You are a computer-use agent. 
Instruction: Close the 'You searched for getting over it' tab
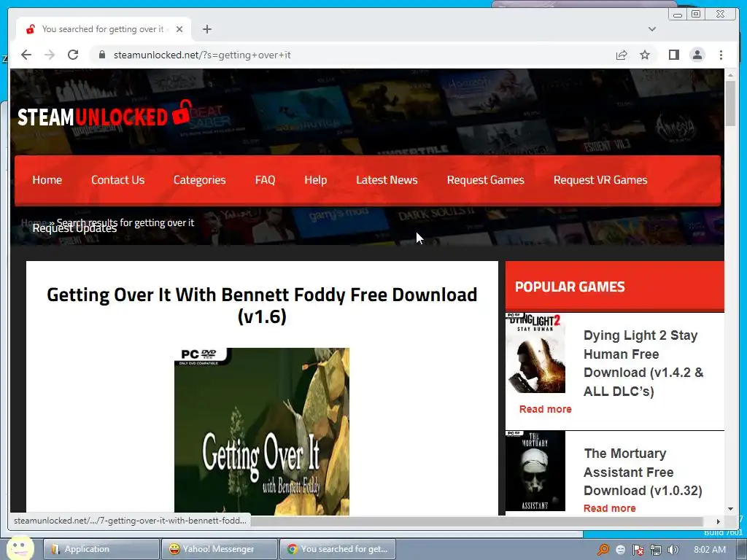[x=179, y=29]
